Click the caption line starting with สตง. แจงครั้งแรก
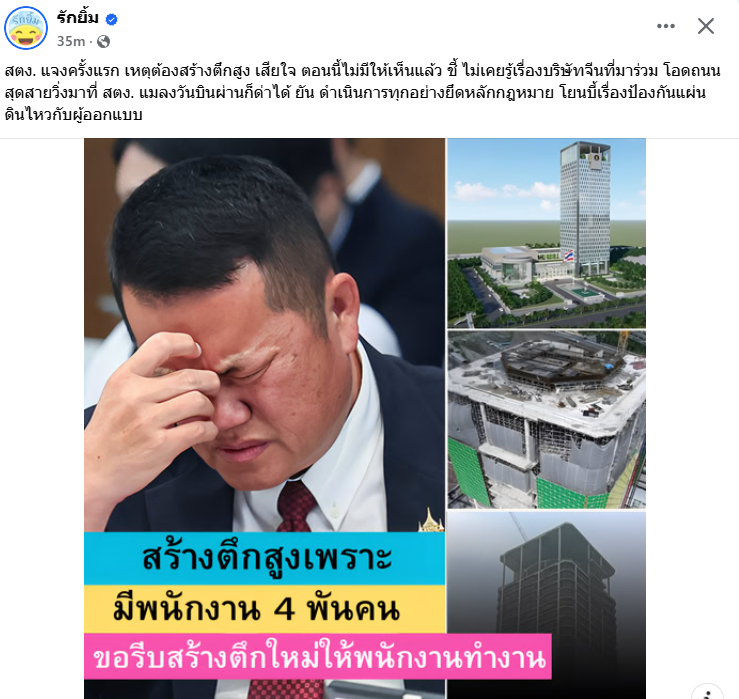The width and height of the screenshot is (739, 699). [363, 71]
